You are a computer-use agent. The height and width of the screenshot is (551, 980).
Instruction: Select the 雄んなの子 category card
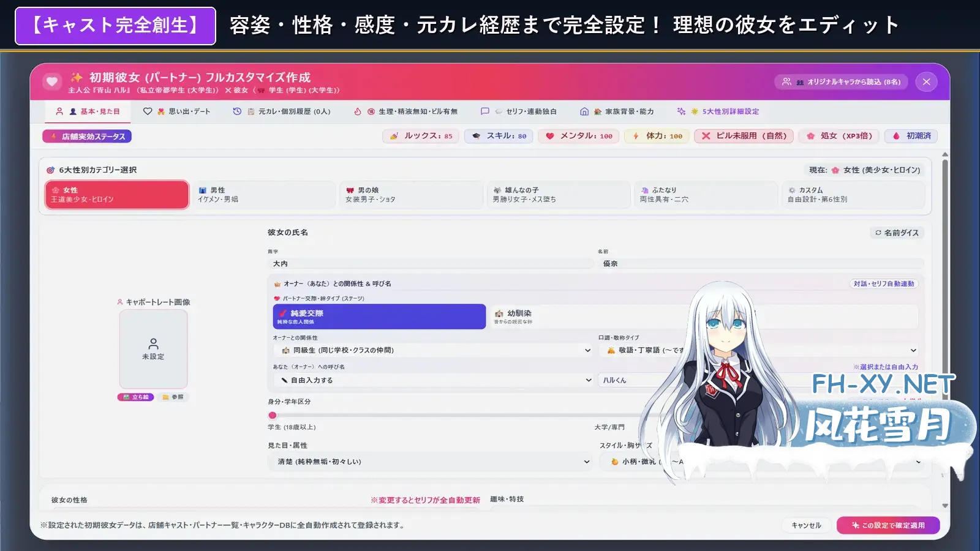coord(559,195)
